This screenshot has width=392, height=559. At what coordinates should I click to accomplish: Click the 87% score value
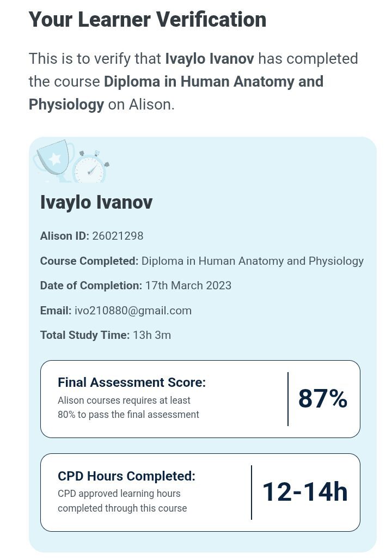(322, 399)
